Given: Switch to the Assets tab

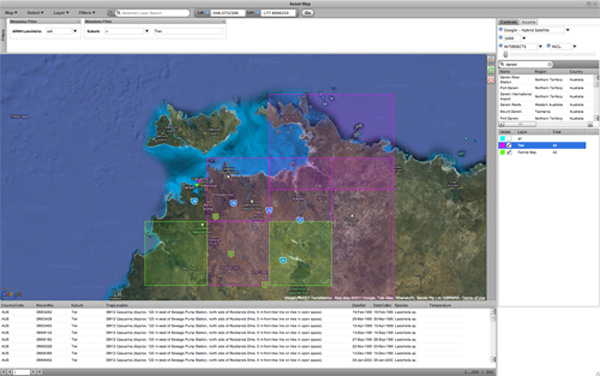Looking at the screenshot, I should 528,22.
